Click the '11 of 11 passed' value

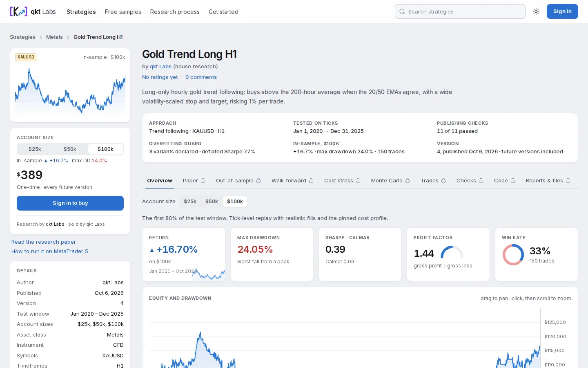pyautogui.click(x=457, y=131)
